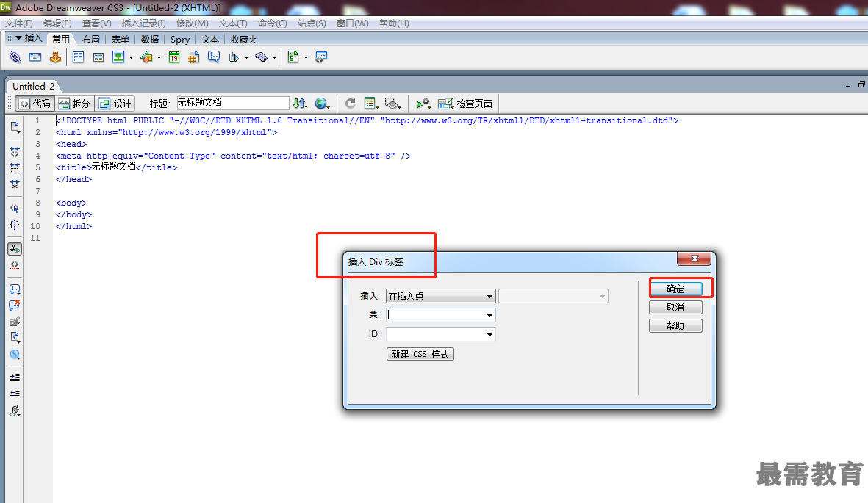Click 帮助 in Insert Div dialog
Viewport: 868px width, 503px height.
[x=675, y=325]
